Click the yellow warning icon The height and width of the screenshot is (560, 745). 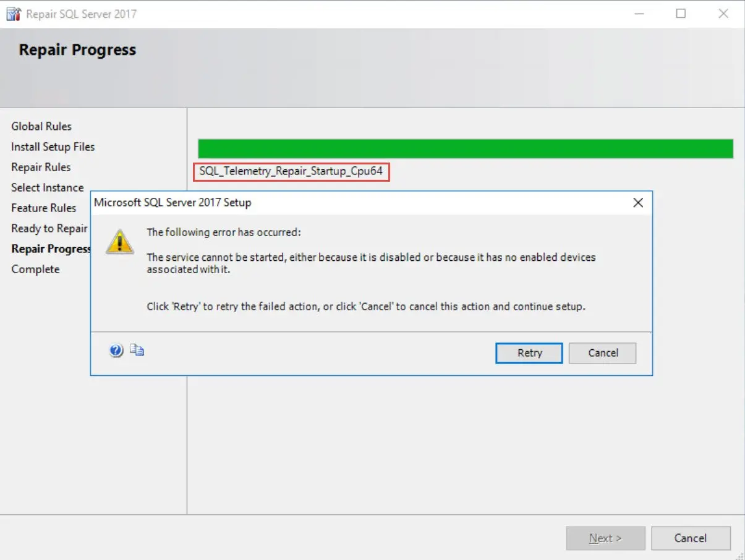click(119, 241)
